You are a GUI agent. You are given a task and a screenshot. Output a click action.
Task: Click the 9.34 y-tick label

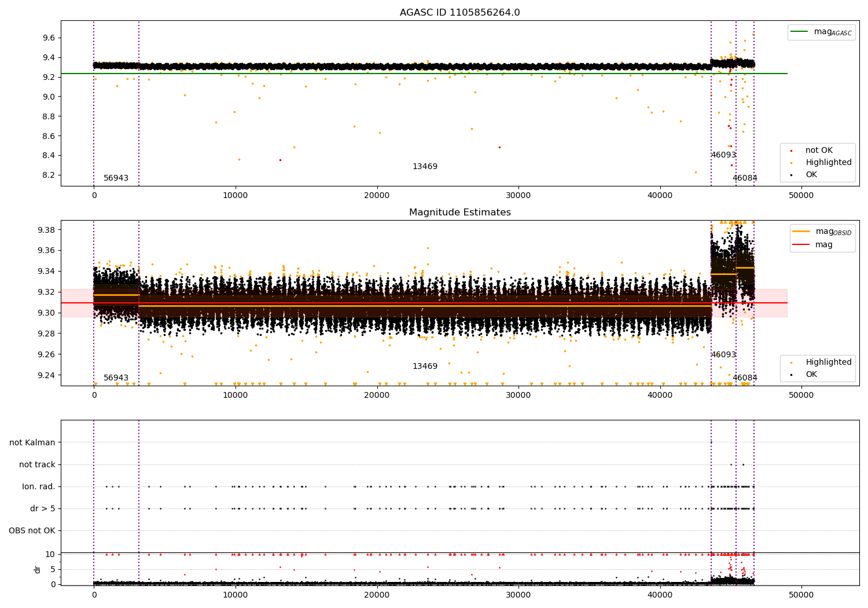46,272
